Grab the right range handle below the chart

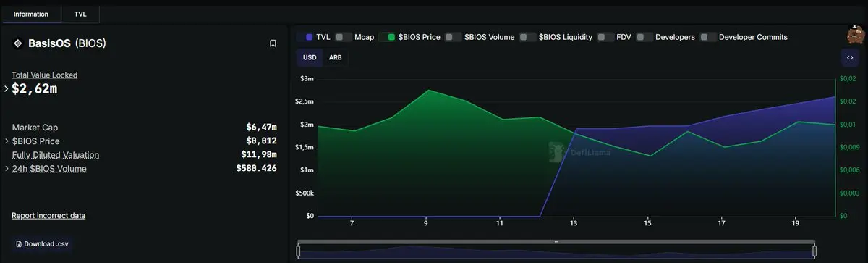pos(814,252)
